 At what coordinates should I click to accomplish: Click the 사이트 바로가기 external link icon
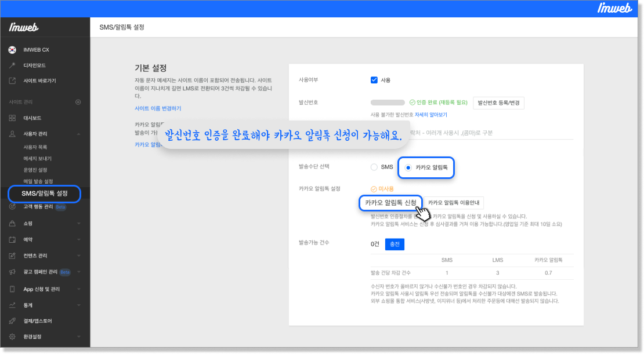coord(12,81)
